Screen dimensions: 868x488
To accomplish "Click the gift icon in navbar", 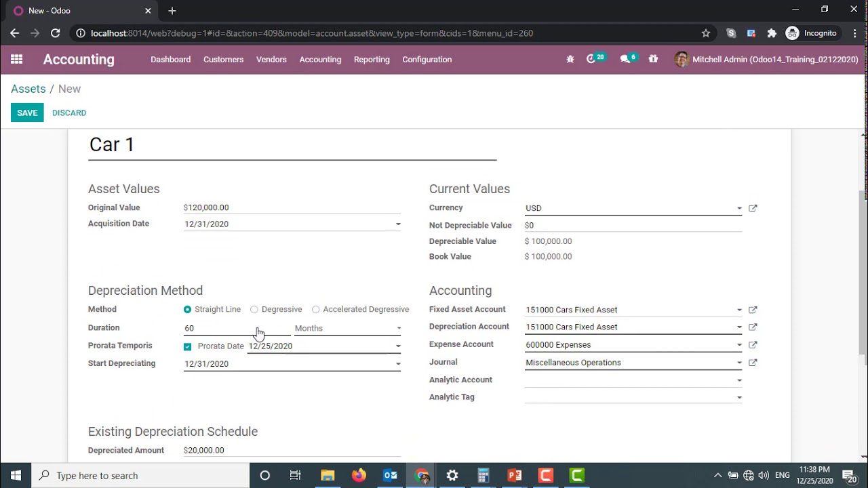I will [x=653, y=60].
